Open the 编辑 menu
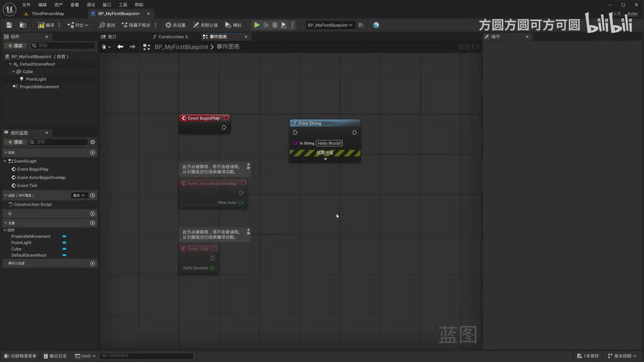This screenshot has width=644, height=362. [42, 5]
